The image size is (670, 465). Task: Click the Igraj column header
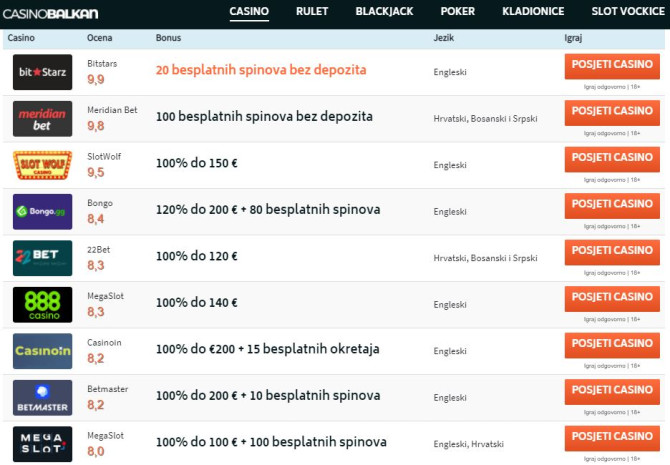pyautogui.click(x=573, y=38)
